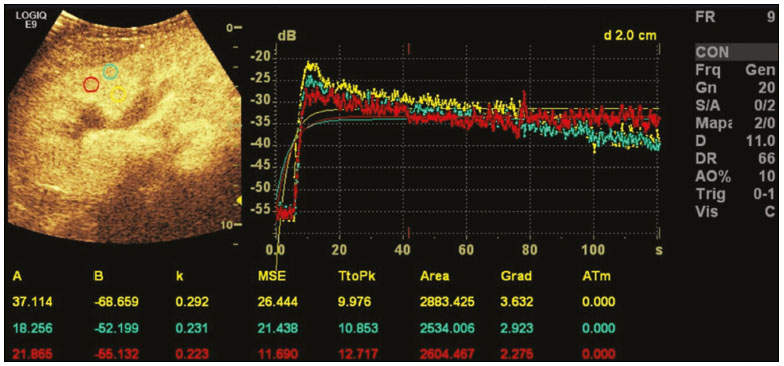Select the cyan ROI circle

coord(110,72)
